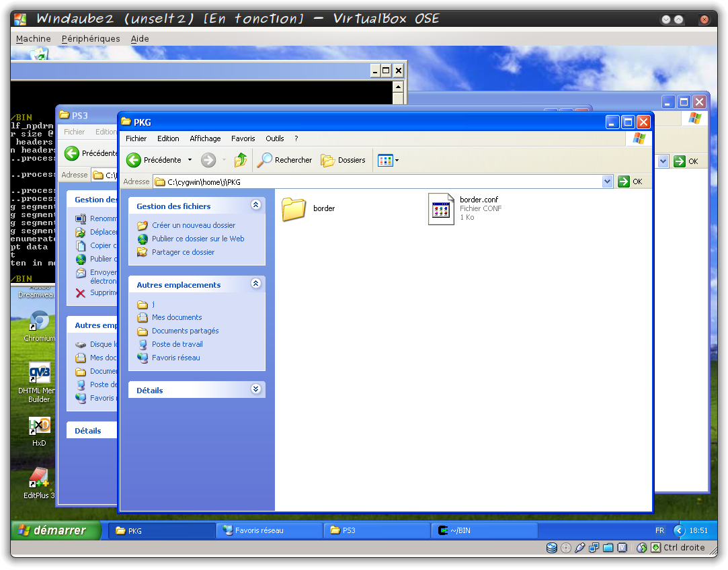Click Partager ce dossier link
Screen dimensions: 728x570
[183, 252]
